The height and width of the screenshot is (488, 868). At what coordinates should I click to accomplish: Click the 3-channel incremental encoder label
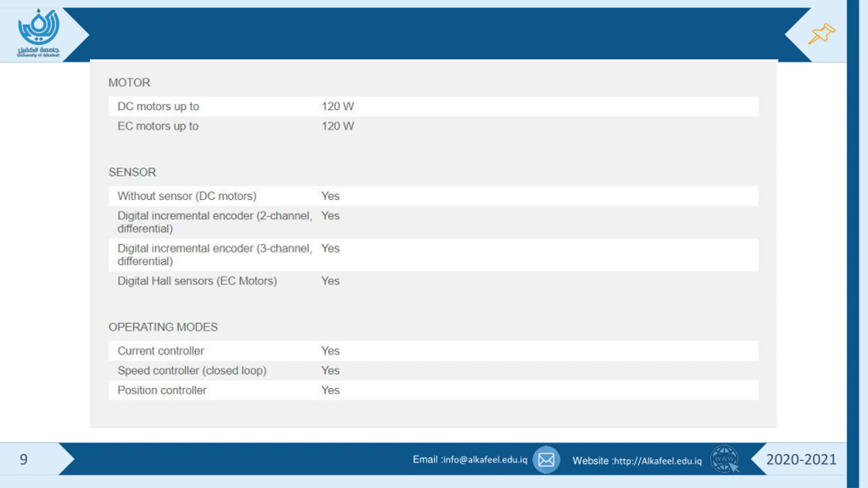(215, 255)
